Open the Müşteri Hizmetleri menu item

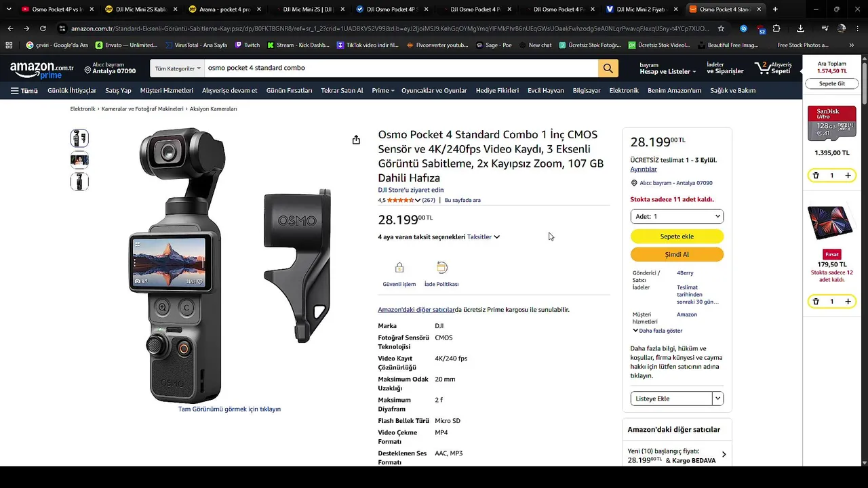click(x=167, y=91)
